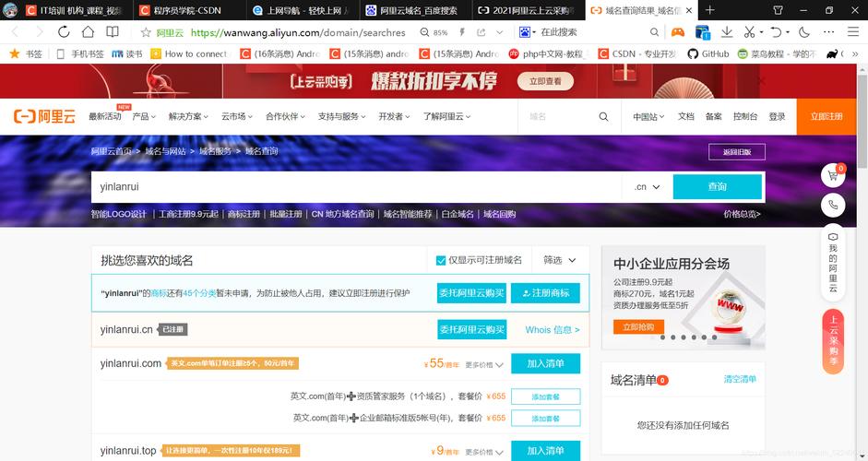Add yinlanrui.com via 加入清单

coord(545,363)
